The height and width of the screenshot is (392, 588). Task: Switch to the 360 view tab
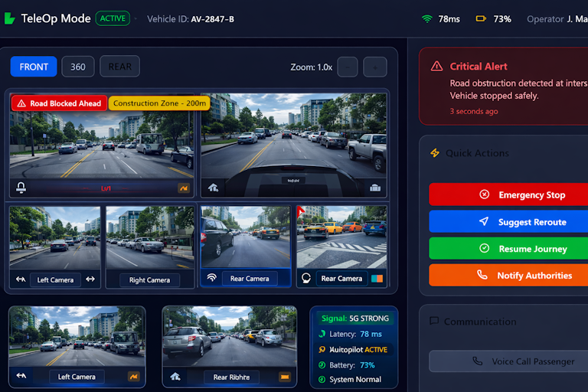(x=78, y=67)
